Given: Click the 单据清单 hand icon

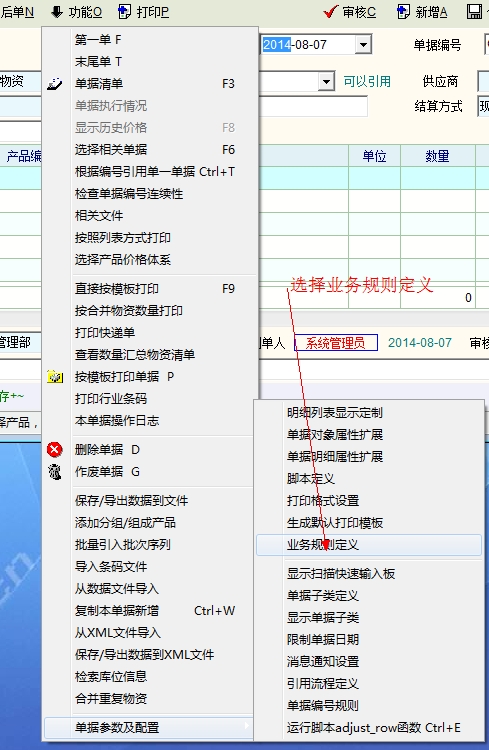Looking at the screenshot, I should (x=55, y=84).
